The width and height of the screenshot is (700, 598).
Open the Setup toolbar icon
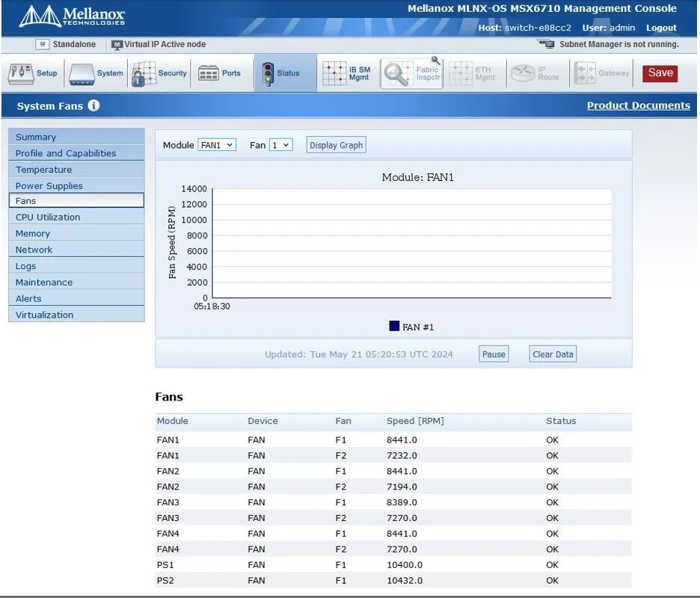tap(21, 74)
